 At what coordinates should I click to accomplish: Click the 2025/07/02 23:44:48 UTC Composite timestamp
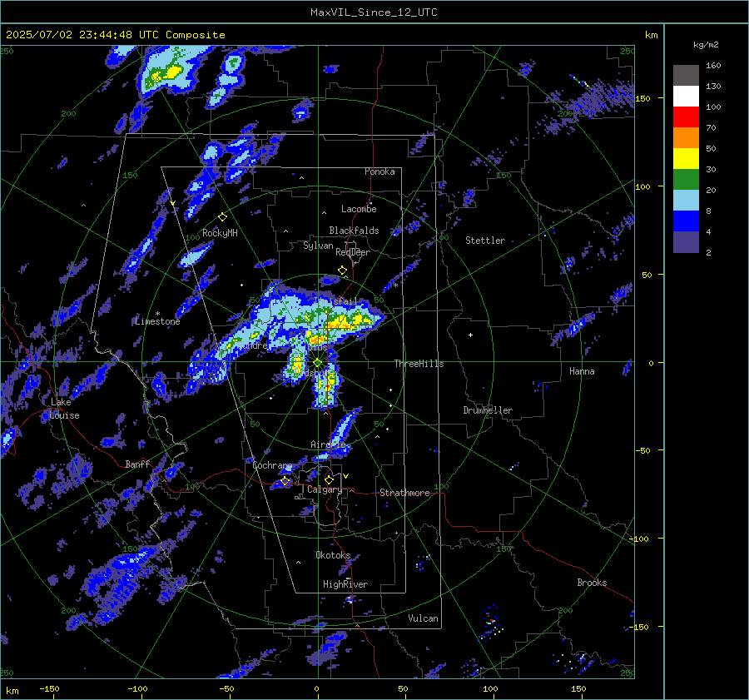click(x=116, y=35)
